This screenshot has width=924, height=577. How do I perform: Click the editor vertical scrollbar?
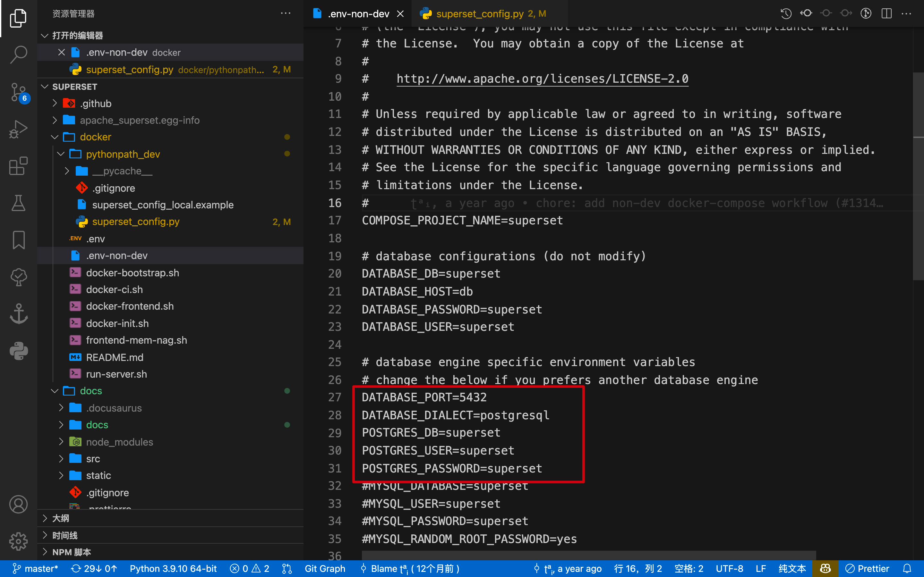click(918, 176)
